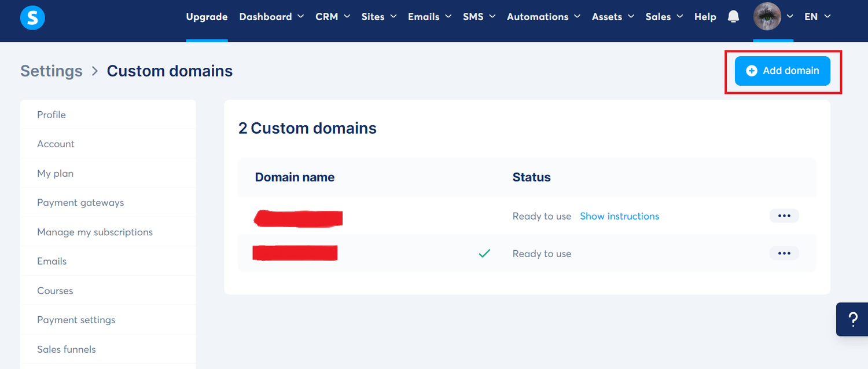Screen dimensions: 868x369
Task: Open the EN language dropdown
Action: pyautogui.click(x=817, y=17)
